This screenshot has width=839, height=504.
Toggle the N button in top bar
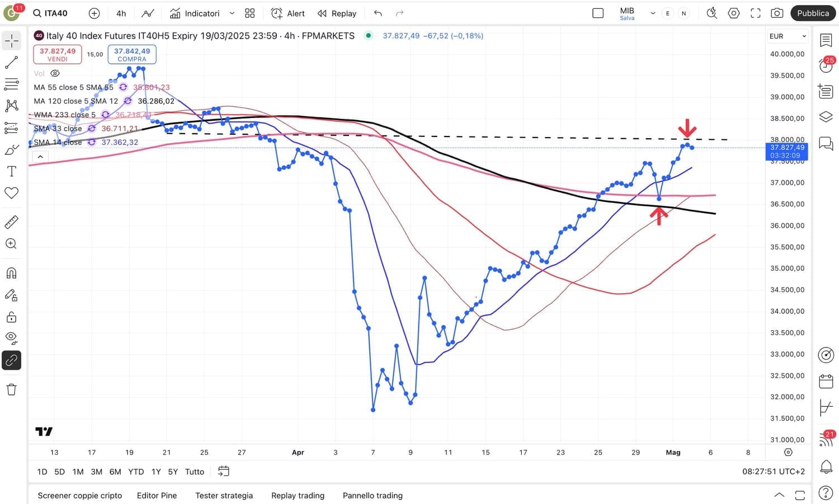[684, 13]
